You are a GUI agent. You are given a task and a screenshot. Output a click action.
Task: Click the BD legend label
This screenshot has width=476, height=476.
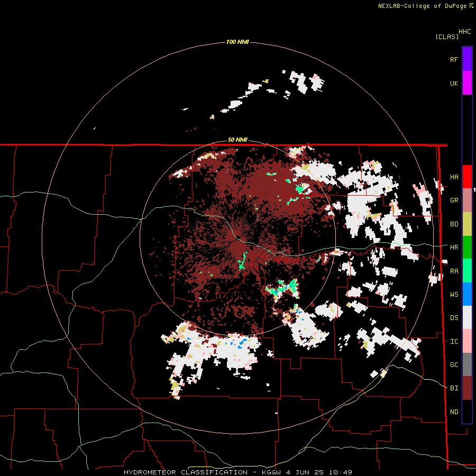[x=454, y=224]
